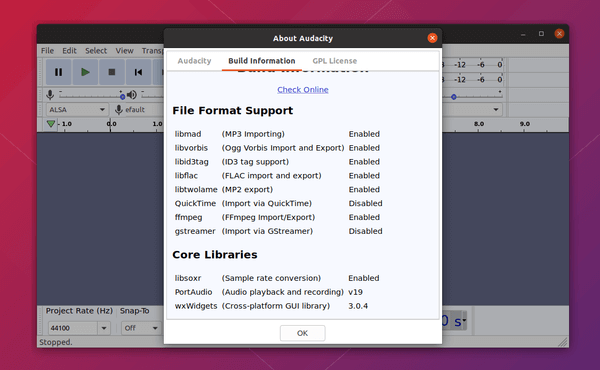This screenshot has width=600, height=370.
Task: Open the File menu
Action: (x=47, y=51)
